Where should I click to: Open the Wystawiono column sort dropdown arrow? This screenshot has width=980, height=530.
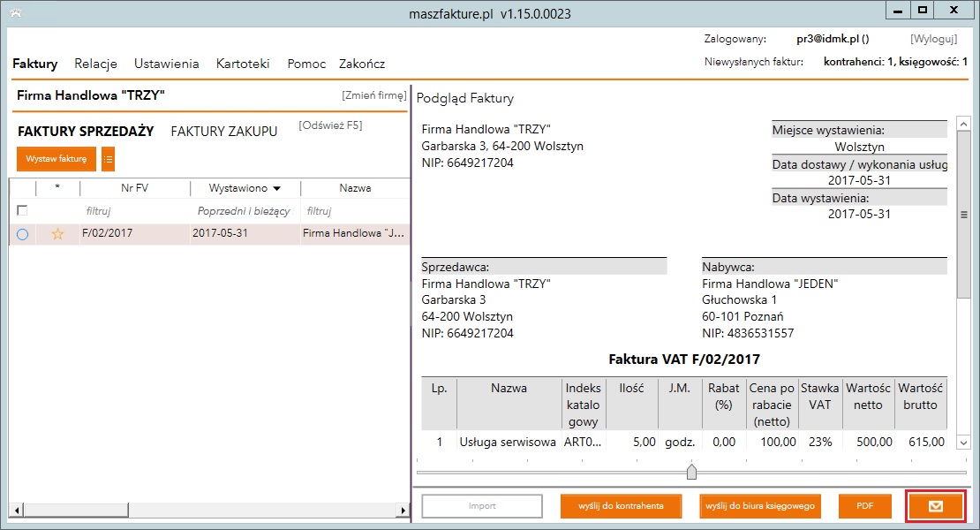pos(277,189)
